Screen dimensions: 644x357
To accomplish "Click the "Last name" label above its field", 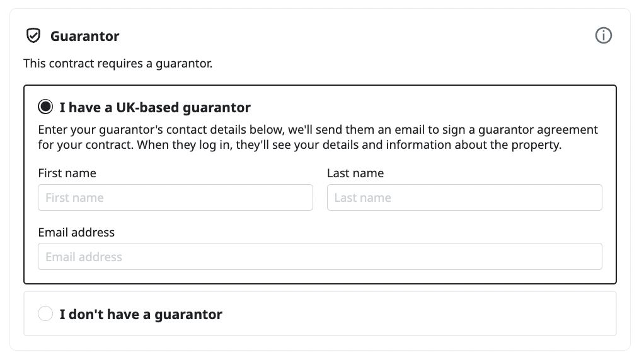I will click(x=355, y=173).
